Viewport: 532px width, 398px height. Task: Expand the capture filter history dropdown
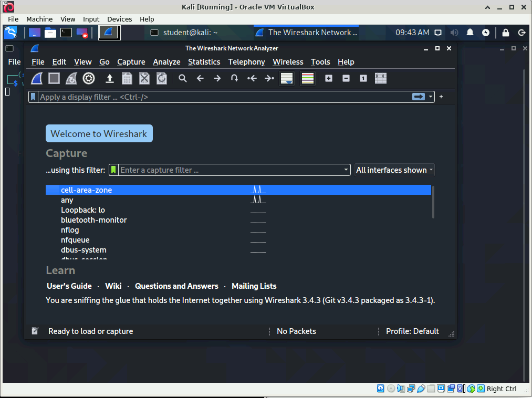point(346,170)
